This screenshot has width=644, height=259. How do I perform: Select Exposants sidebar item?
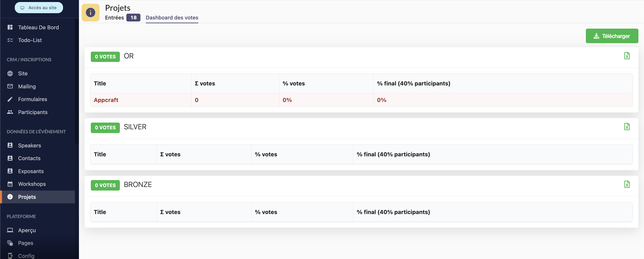click(x=31, y=171)
